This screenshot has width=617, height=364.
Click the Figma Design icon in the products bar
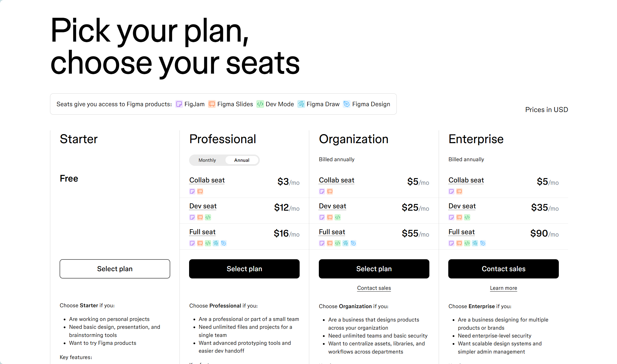[346, 104]
